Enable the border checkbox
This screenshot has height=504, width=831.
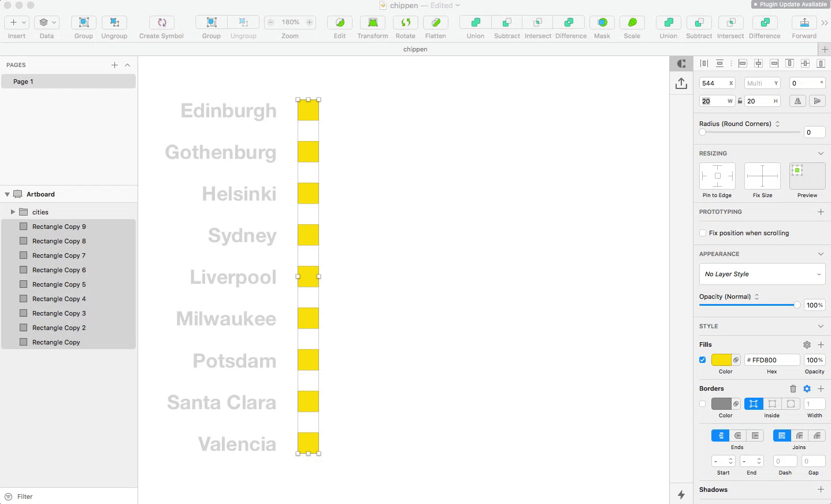pos(703,404)
